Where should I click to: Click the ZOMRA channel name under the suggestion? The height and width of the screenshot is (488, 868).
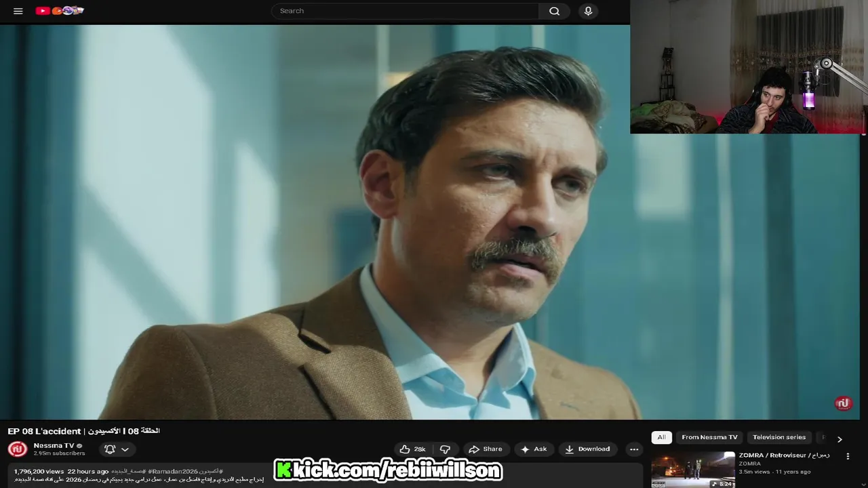[x=750, y=464]
